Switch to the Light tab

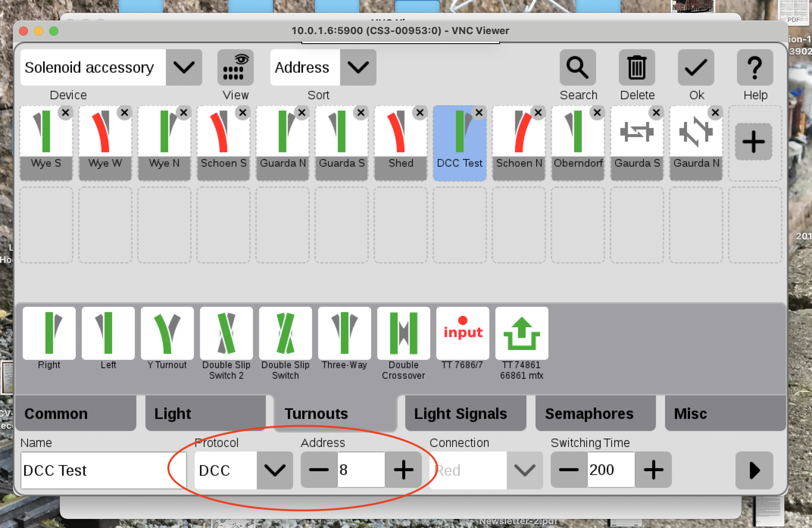click(206, 413)
